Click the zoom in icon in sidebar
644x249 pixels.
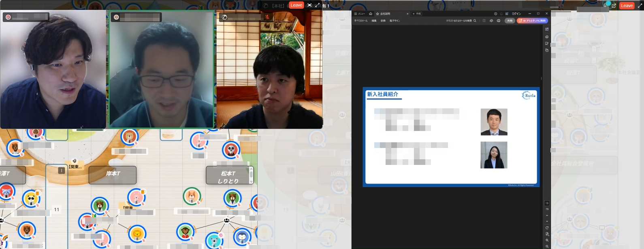[547, 240]
